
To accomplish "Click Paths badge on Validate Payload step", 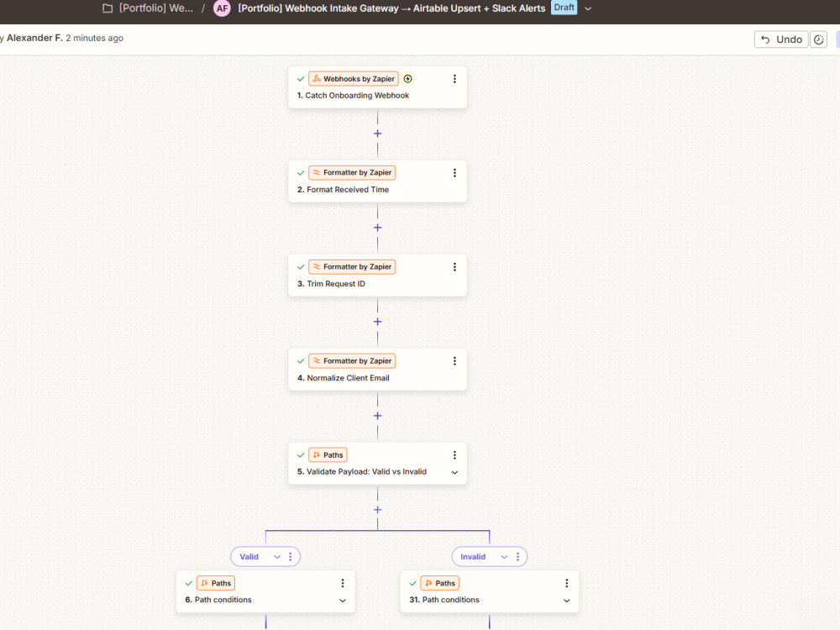I will (x=328, y=454).
